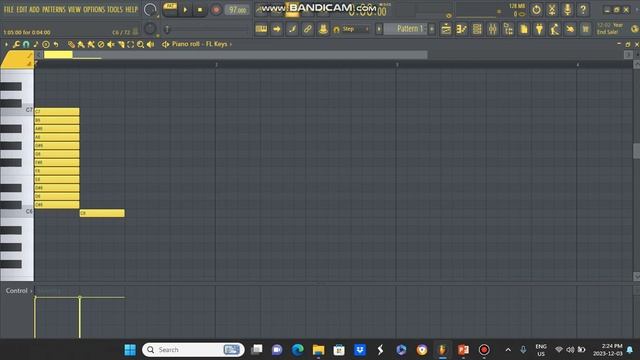This screenshot has width=640, height=360.
Task: Click the bell-shaped icon before Step snap
Action: click(323, 29)
